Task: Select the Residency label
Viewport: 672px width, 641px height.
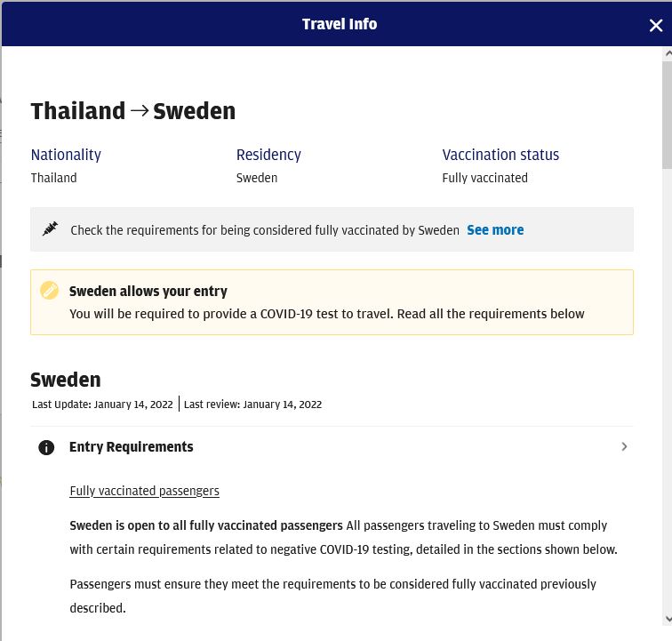Action: click(268, 155)
